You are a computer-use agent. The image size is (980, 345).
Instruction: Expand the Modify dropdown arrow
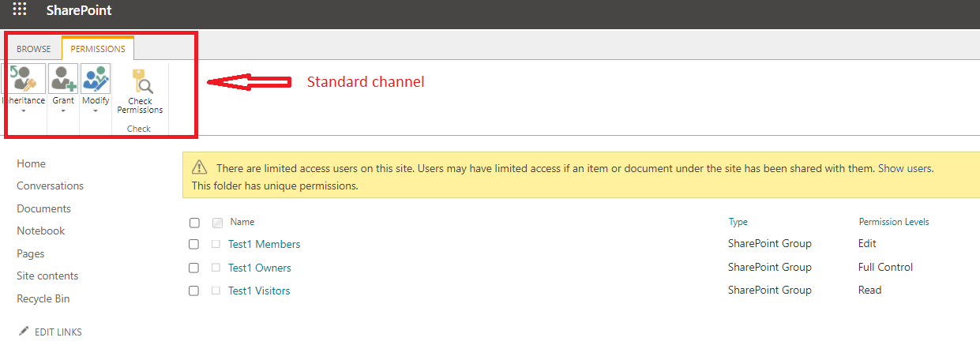96,111
